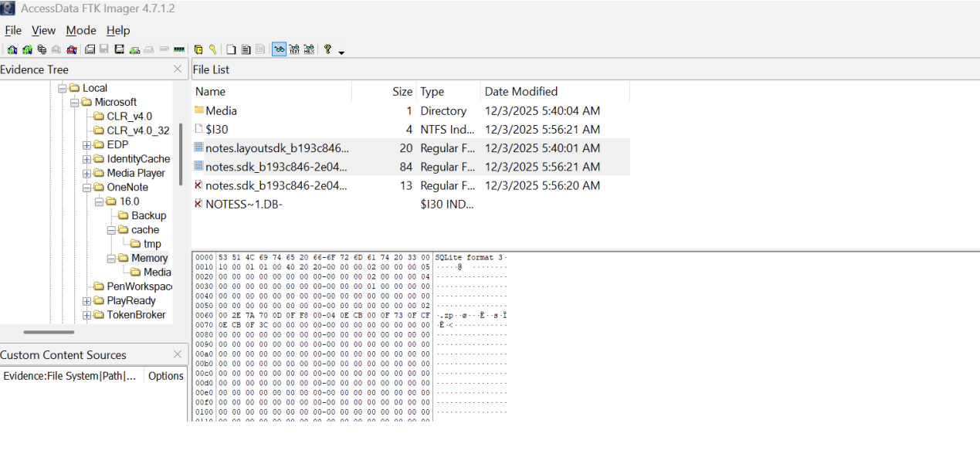Switch to text view using TEXT glasses icon
The width and height of the screenshot is (980, 457).
(293, 49)
